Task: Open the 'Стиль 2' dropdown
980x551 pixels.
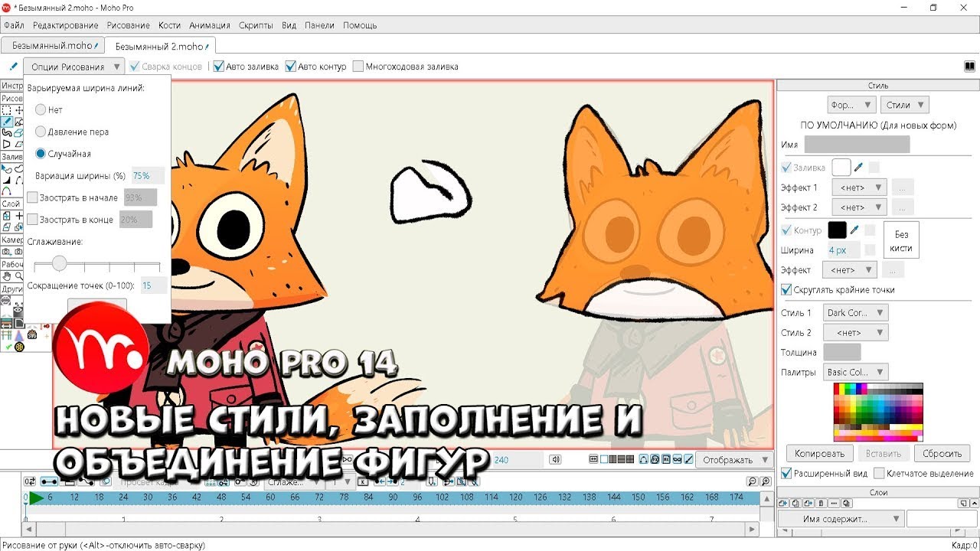Action: coord(856,333)
